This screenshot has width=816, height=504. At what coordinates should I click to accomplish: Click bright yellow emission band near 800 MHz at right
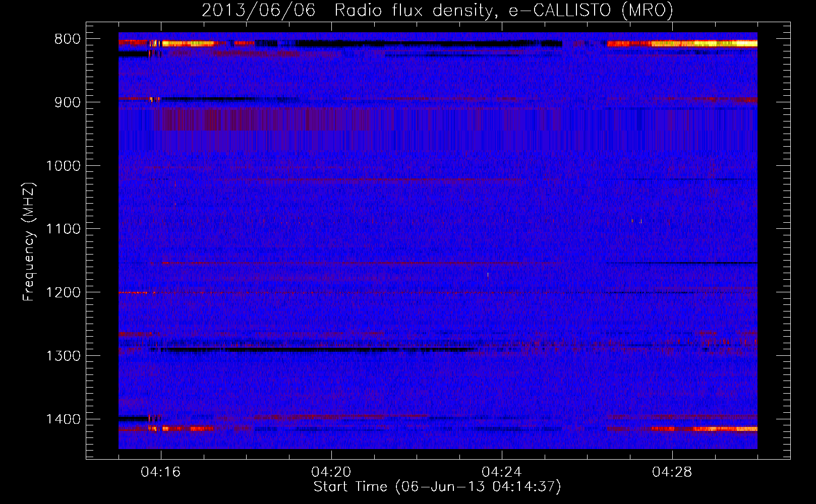pos(704,44)
